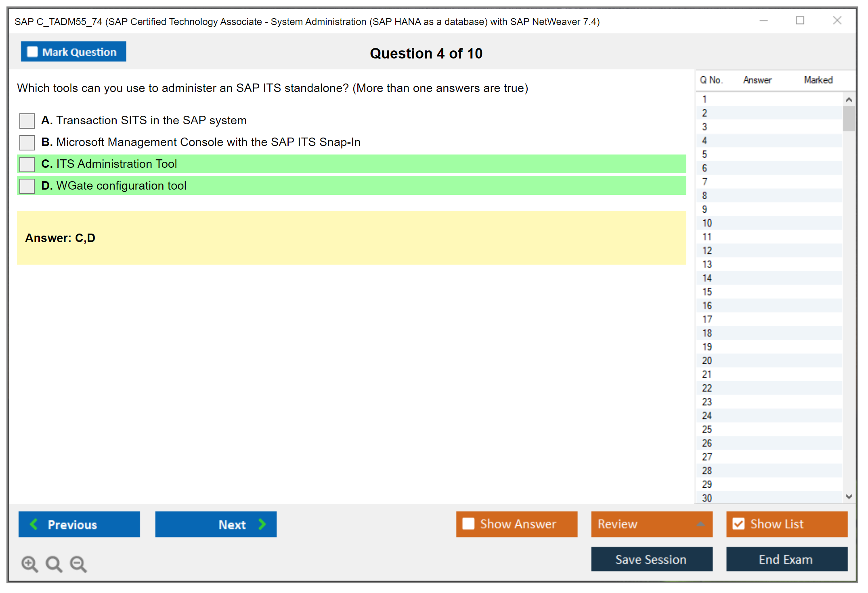Click the zoom out magnifier icon
Image resolution: width=868 pixels, height=593 pixels.
pyautogui.click(x=78, y=564)
